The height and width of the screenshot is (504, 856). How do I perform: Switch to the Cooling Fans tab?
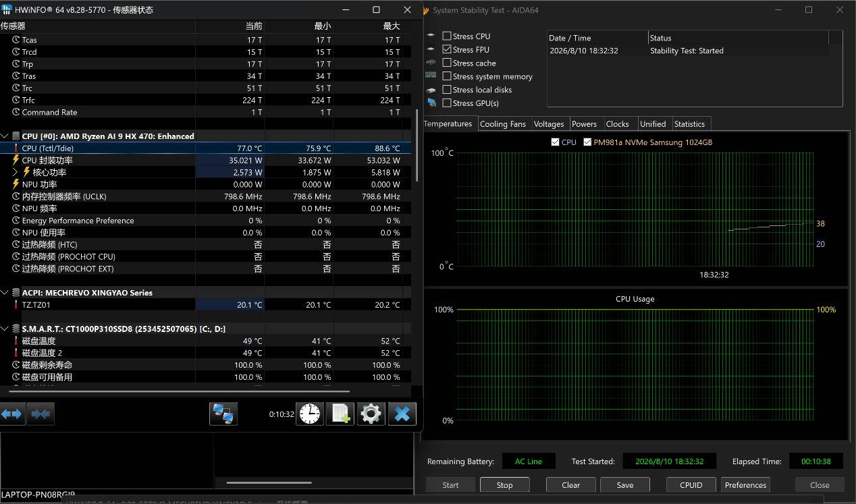pos(502,124)
